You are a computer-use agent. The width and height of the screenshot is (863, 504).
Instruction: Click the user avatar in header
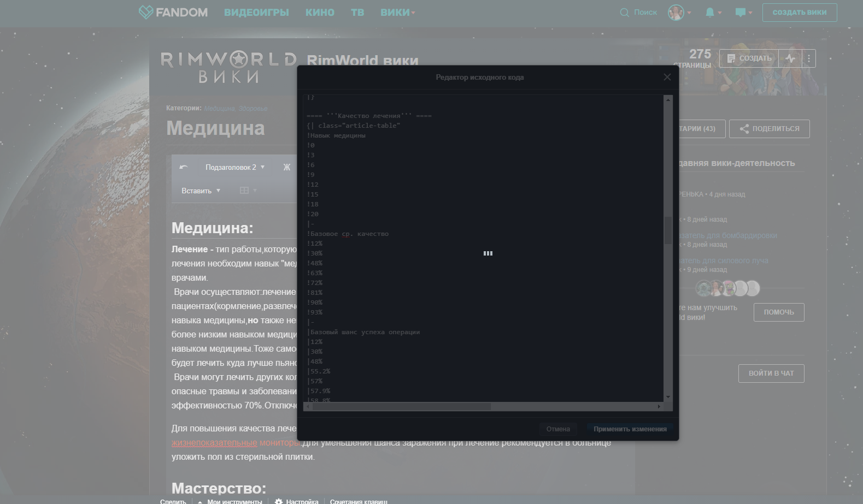[676, 12]
